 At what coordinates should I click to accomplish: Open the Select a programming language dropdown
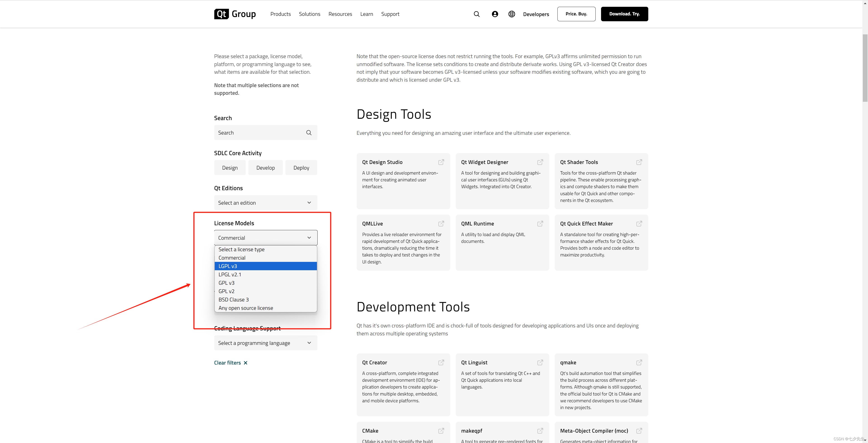pos(266,343)
